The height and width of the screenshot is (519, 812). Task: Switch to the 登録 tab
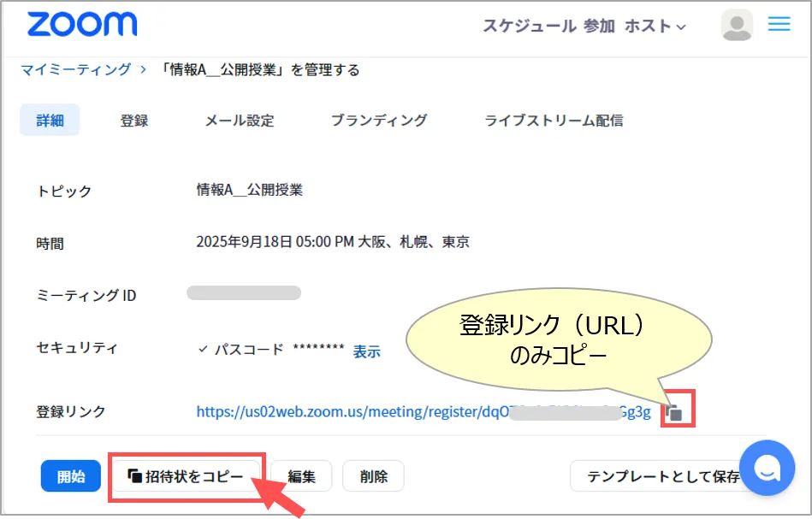point(134,121)
